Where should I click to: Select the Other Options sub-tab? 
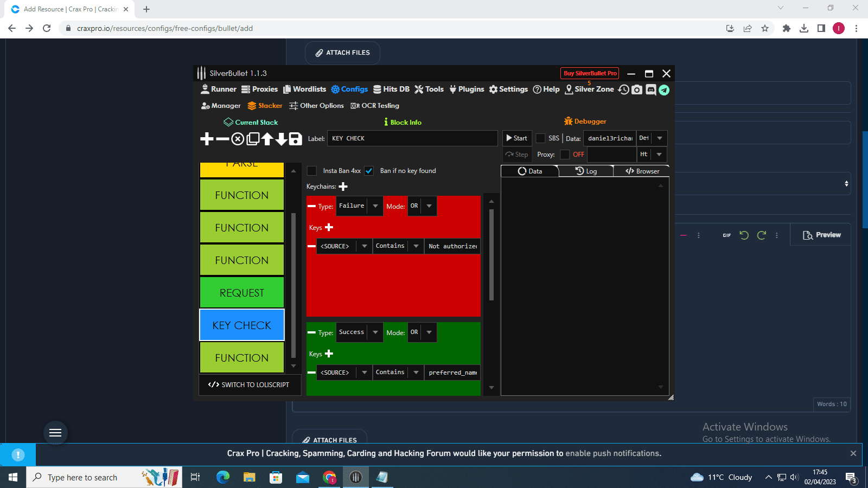(316, 106)
